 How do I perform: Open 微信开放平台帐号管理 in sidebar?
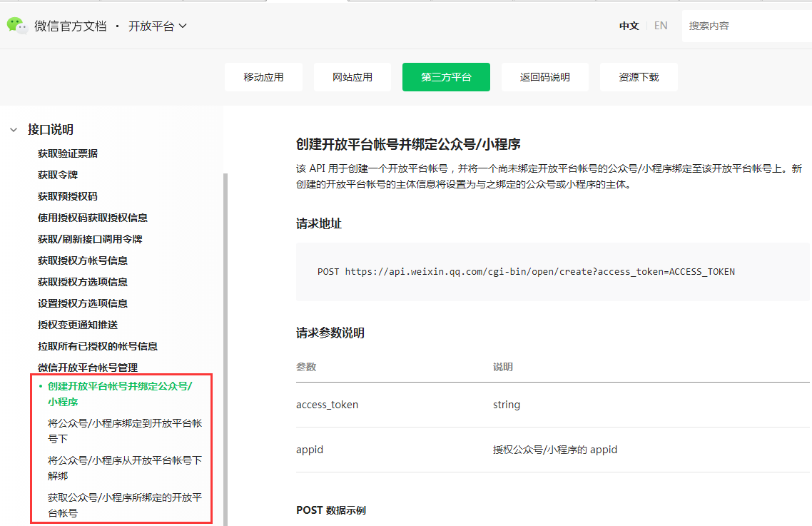[88, 368]
